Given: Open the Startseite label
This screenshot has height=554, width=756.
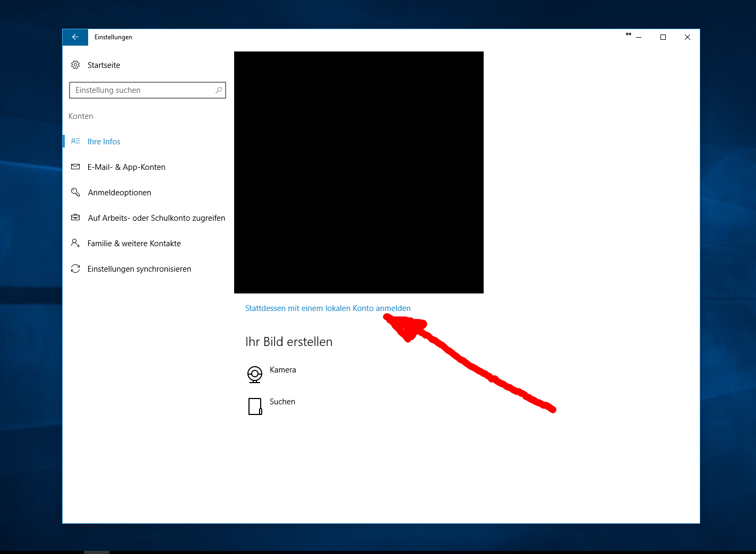Looking at the screenshot, I should [104, 65].
